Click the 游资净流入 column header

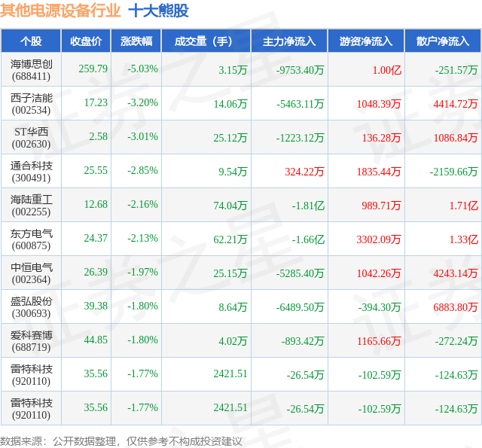point(366,41)
